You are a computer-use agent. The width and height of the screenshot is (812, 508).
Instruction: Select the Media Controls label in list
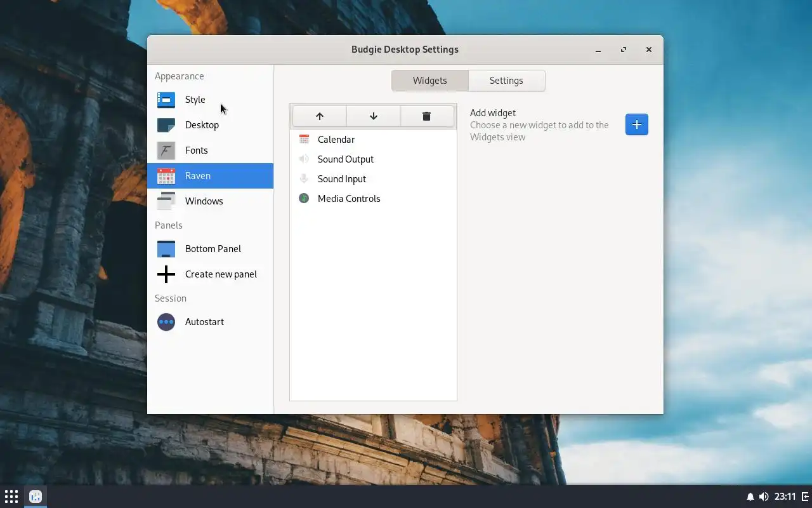(x=349, y=199)
